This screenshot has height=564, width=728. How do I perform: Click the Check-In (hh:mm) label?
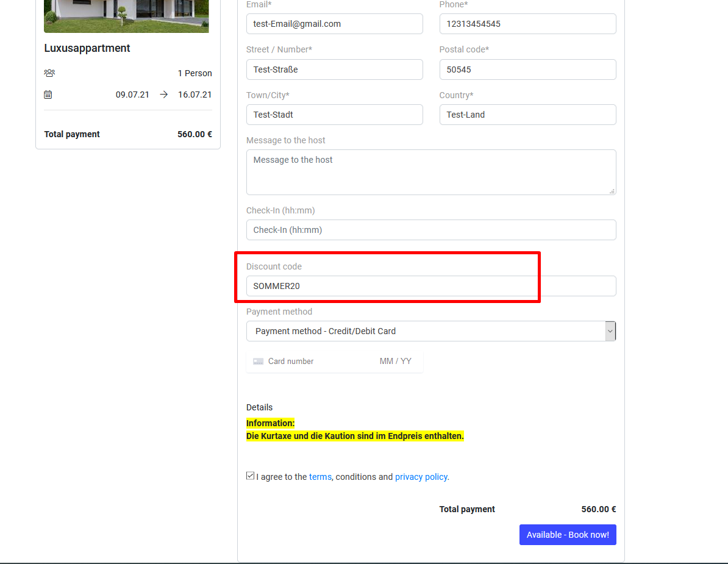[x=280, y=210]
